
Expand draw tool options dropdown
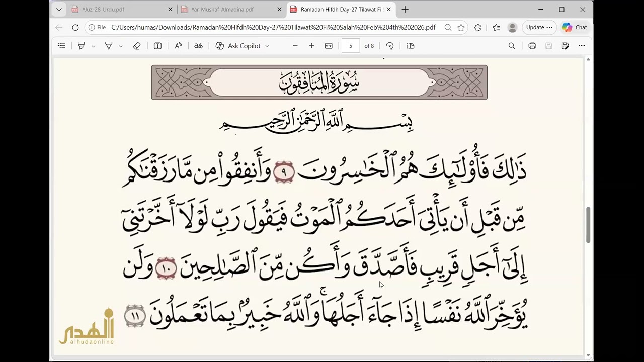pos(121,46)
